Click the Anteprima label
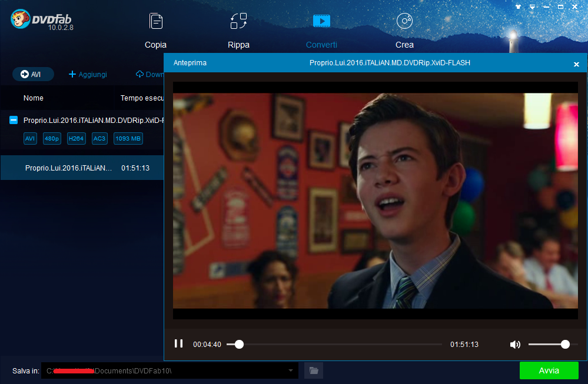 click(x=190, y=62)
